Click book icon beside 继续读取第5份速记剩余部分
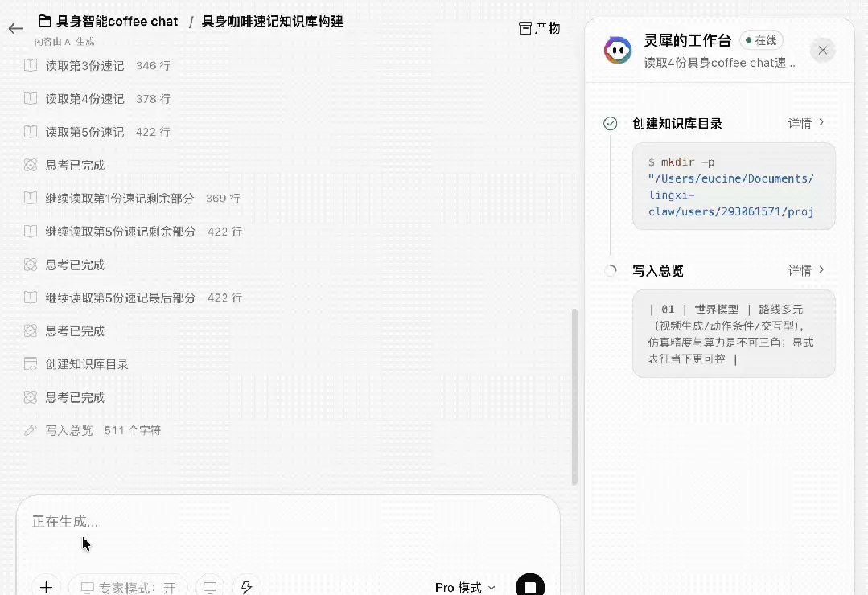 coord(31,232)
